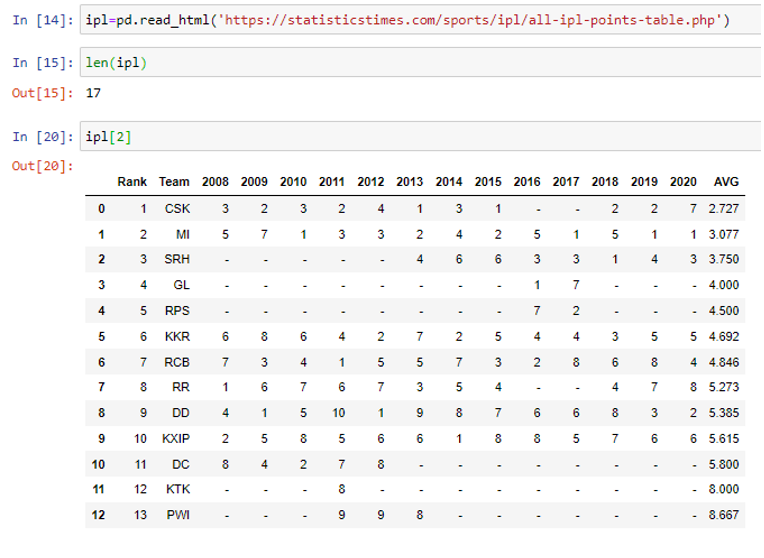764x558 pixels.
Task: Click the AVG value 2.727
Action: click(x=724, y=209)
